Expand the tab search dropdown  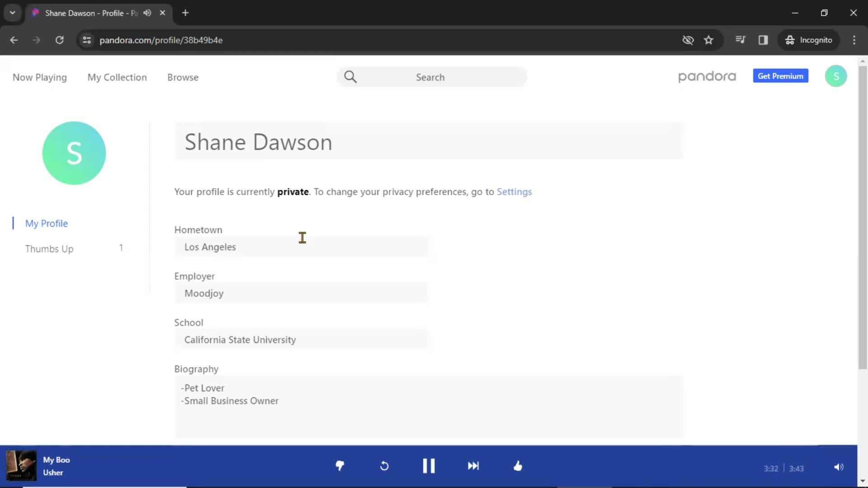tap(13, 13)
